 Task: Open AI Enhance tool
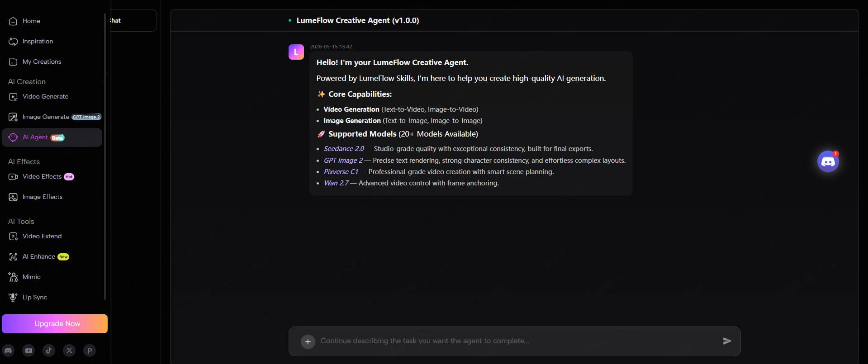(x=52, y=257)
